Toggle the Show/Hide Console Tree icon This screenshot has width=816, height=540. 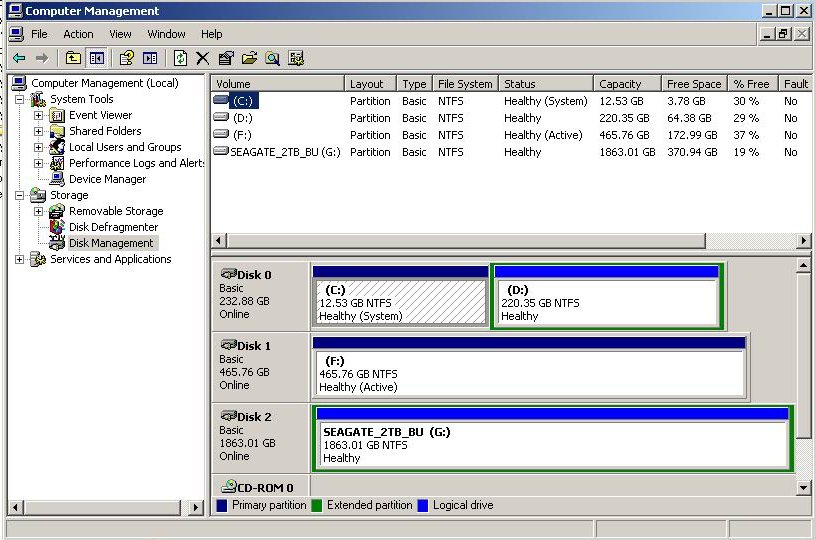coord(97,58)
